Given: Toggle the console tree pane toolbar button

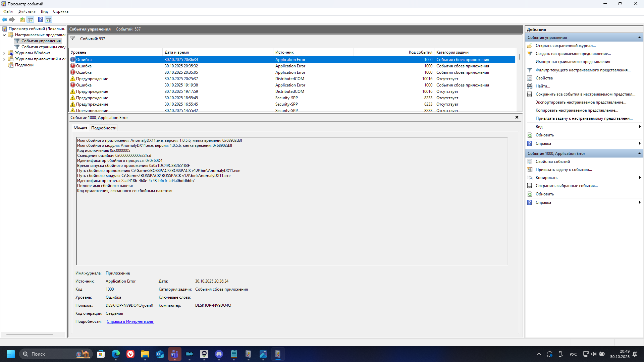Looking at the screenshot, I should click(31, 19).
